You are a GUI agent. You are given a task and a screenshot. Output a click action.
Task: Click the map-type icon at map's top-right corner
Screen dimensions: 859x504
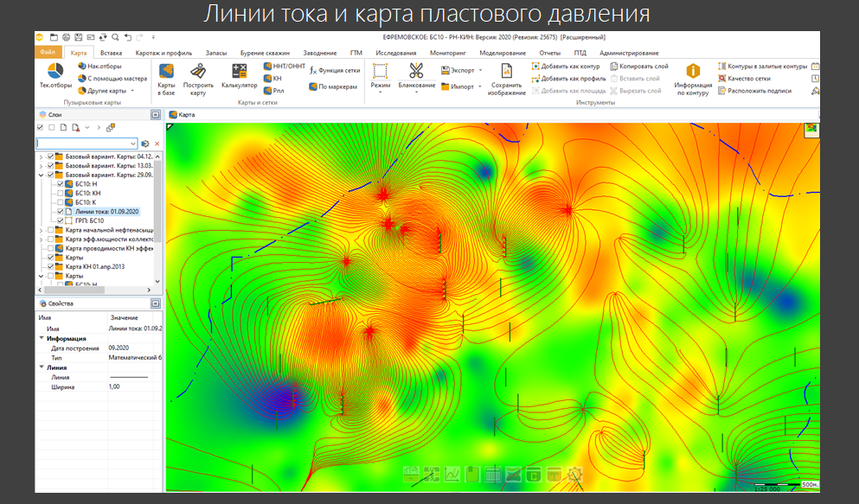point(811,130)
